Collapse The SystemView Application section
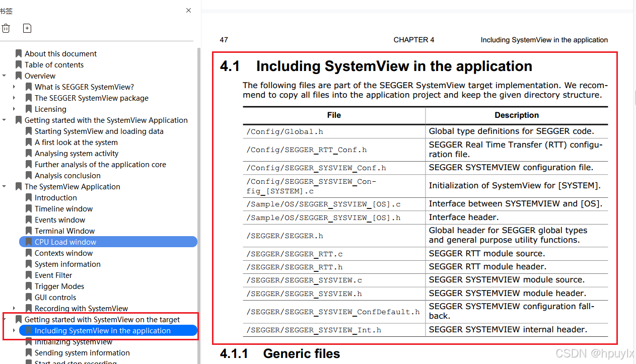 pos(4,186)
